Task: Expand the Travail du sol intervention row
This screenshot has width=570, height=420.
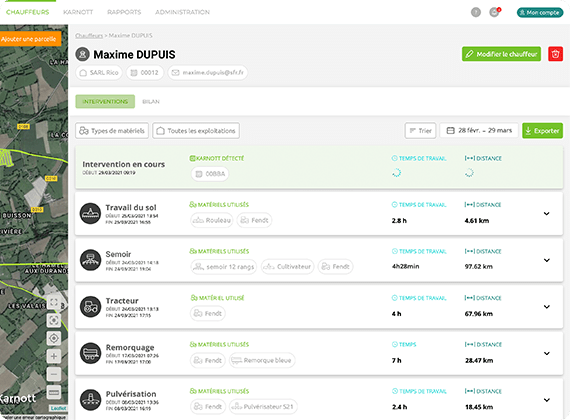Action: point(546,213)
